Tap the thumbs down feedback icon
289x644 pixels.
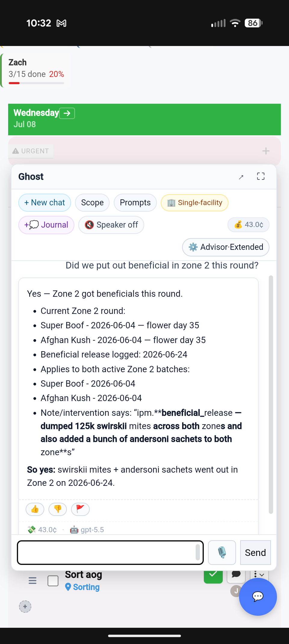coord(57,509)
